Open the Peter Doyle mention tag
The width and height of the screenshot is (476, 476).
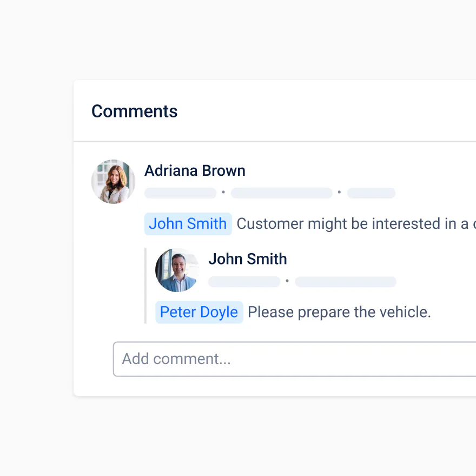(x=199, y=312)
